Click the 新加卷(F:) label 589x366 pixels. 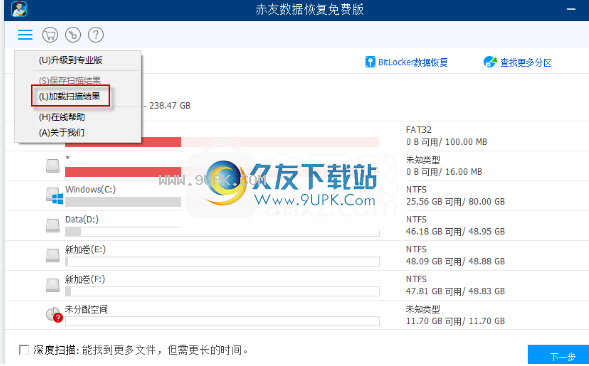(x=85, y=279)
